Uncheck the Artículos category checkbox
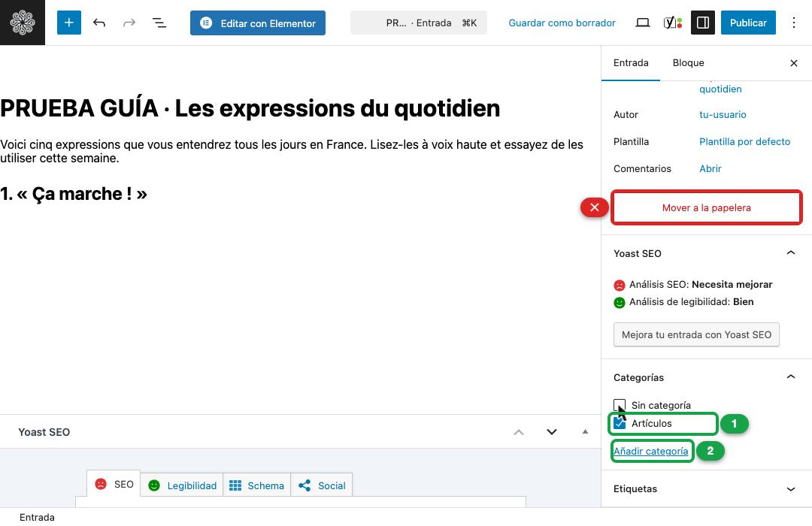 pyautogui.click(x=620, y=424)
